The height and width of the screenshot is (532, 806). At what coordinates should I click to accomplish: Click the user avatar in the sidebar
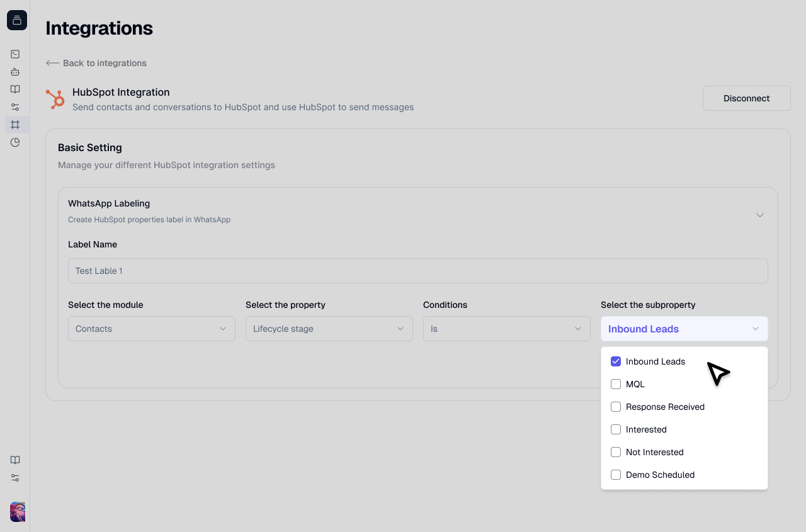18,511
